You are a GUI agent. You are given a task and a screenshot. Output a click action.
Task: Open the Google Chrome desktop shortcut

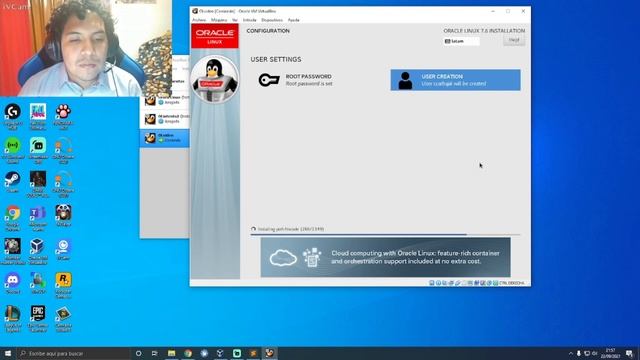tap(13, 218)
